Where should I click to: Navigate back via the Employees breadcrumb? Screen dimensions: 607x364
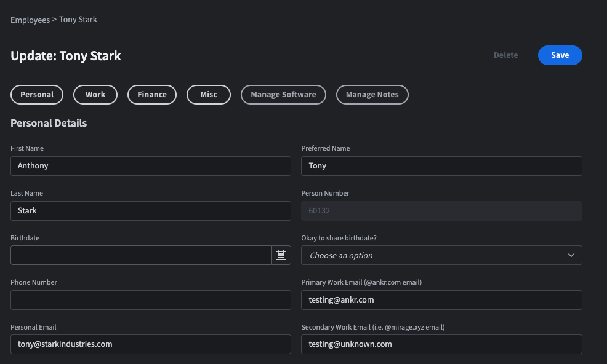point(30,19)
